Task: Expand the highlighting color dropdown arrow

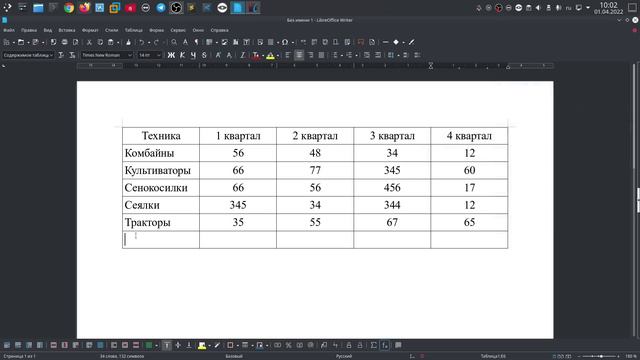Action: [278, 56]
